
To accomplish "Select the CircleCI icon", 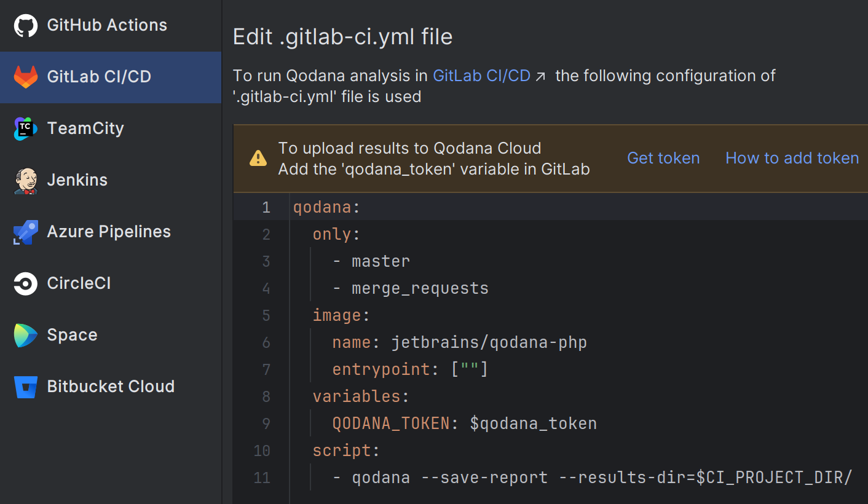I will tap(25, 283).
